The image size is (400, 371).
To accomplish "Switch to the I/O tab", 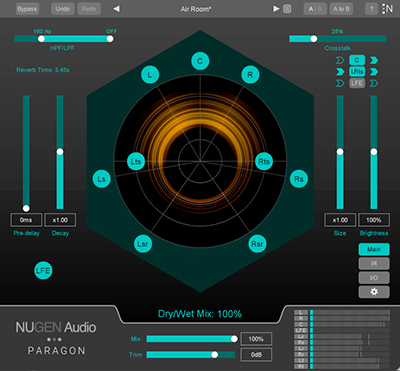I will tap(374, 278).
